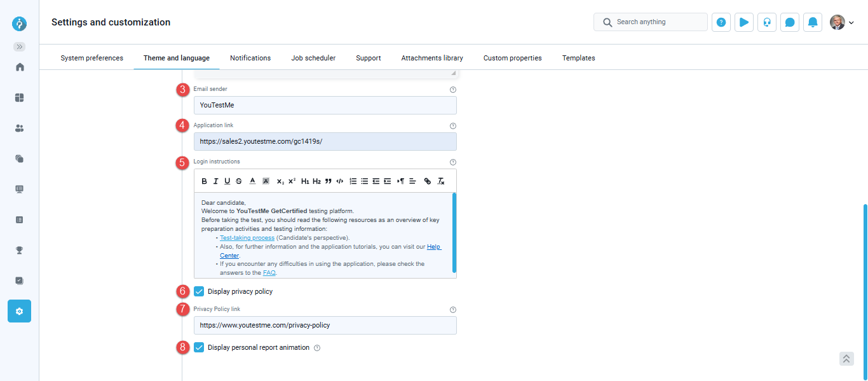
Task: Click the Bold formatting icon
Action: [205, 181]
